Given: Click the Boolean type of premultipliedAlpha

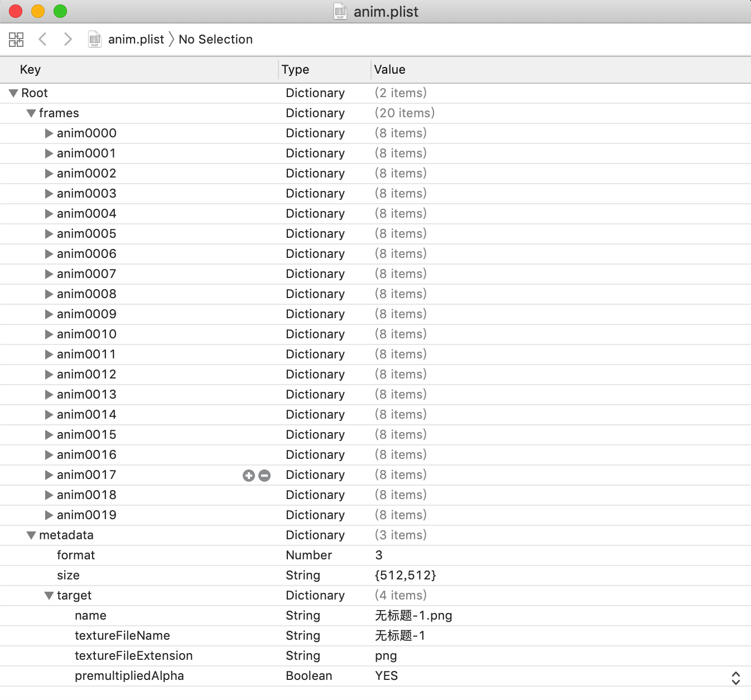Looking at the screenshot, I should pos(309,676).
